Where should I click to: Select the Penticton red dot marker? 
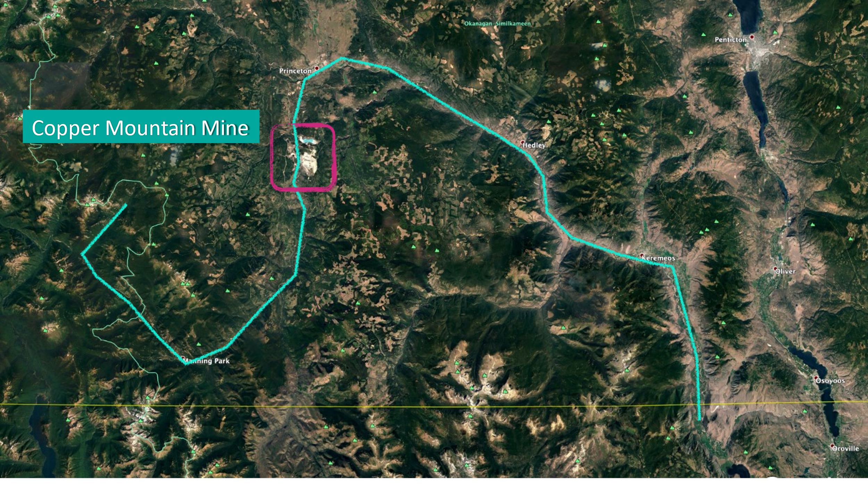pyautogui.click(x=752, y=37)
